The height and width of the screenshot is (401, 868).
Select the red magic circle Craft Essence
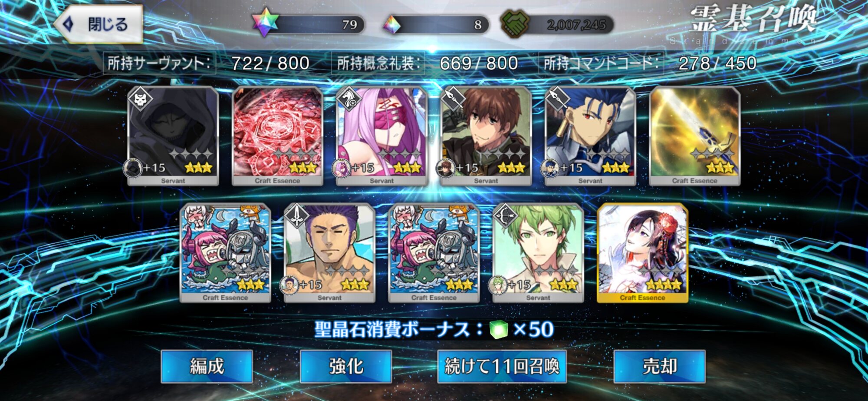(x=277, y=136)
